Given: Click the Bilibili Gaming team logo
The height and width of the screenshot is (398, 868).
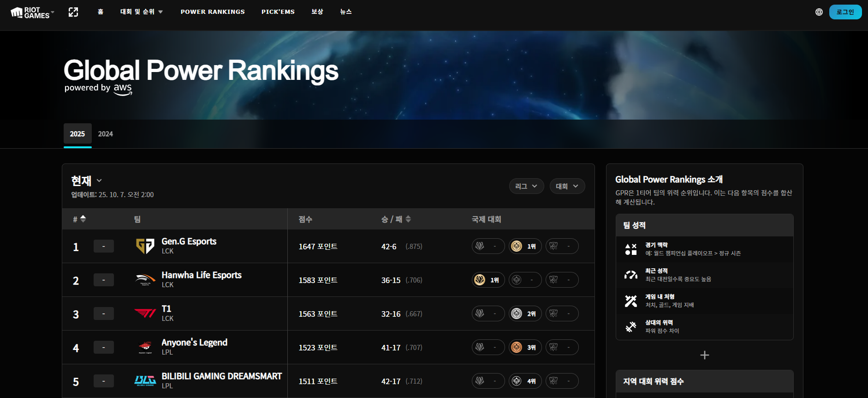Looking at the screenshot, I should click(x=145, y=381).
